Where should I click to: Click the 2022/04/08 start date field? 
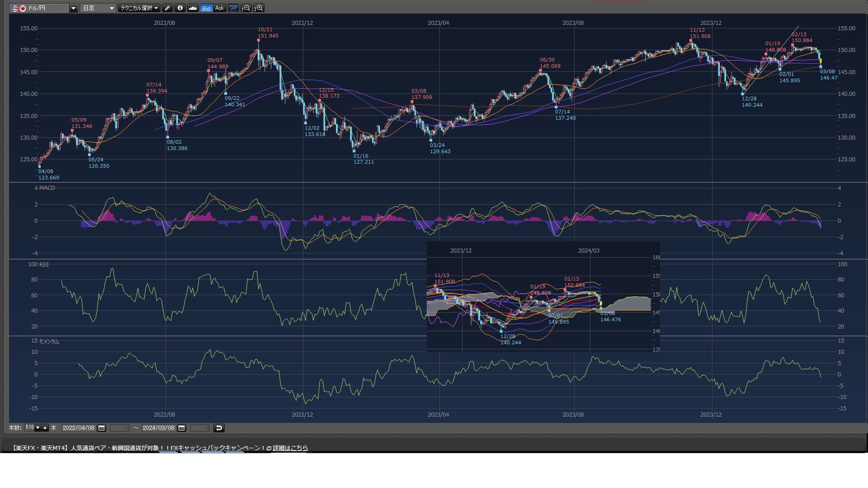point(78,428)
